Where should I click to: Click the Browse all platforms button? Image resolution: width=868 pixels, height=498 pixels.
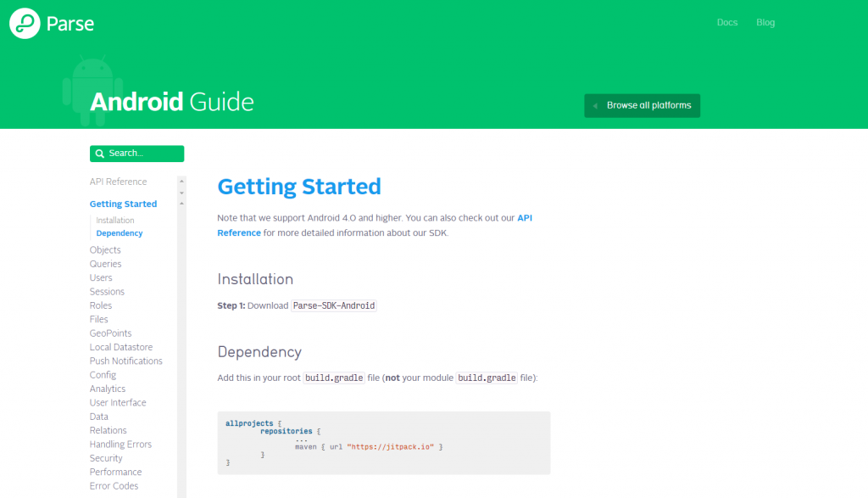click(x=642, y=106)
